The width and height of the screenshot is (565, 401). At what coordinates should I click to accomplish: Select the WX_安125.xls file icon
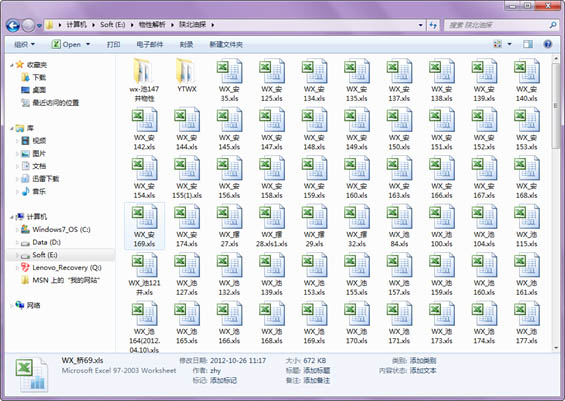(x=272, y=71)
